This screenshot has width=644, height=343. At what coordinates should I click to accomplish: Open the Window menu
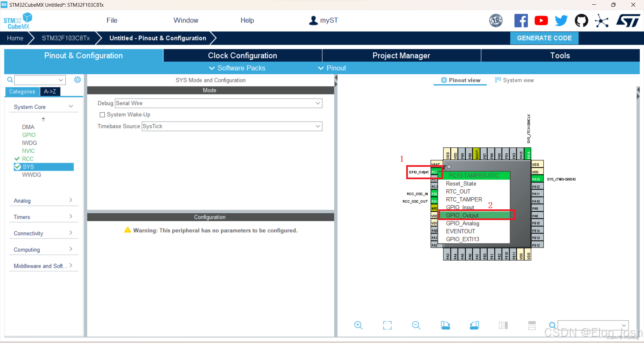(x=186, y=20)
